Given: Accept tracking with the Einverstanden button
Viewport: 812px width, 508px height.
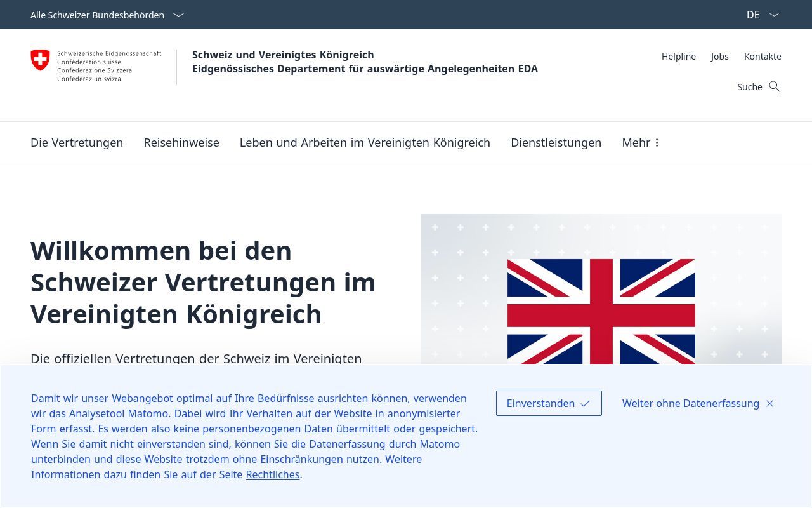Looking at the screenshot, I should (549, 403).
